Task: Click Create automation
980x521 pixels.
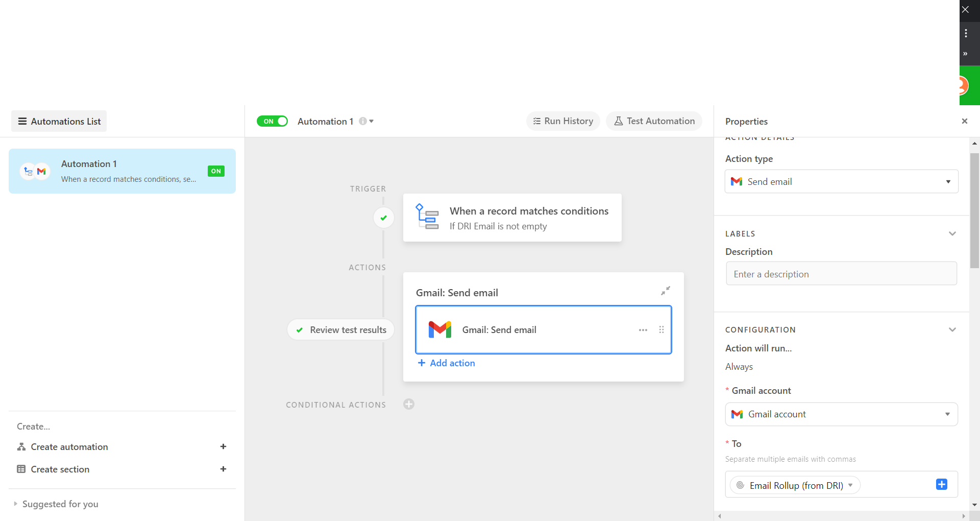Action: click(x=69, y=447)
